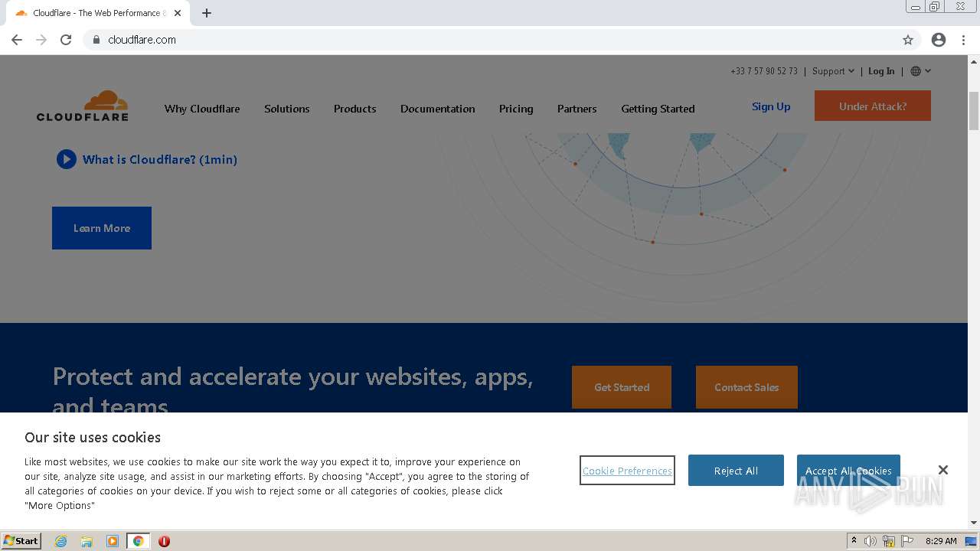Click the Contact Sales button
980x551 pixels.
click(x=746, y=387)
